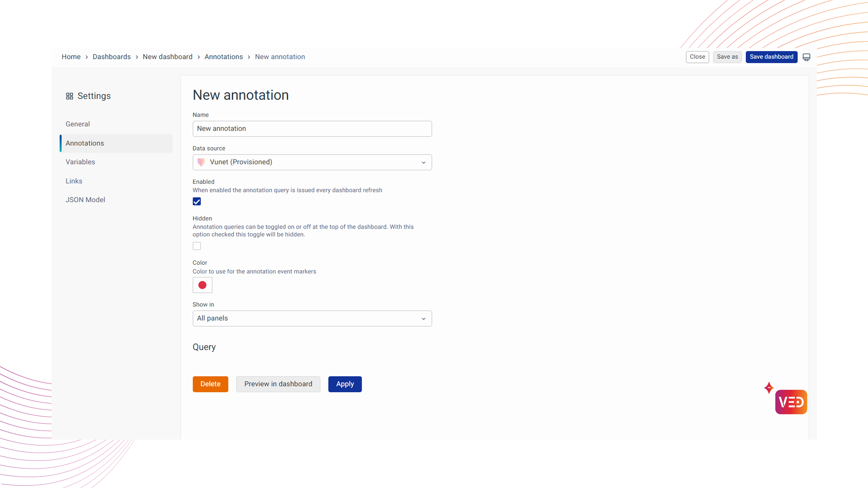Delete this annotation
This screenshot has width=868, height=488.
click(x=210, y=384)
